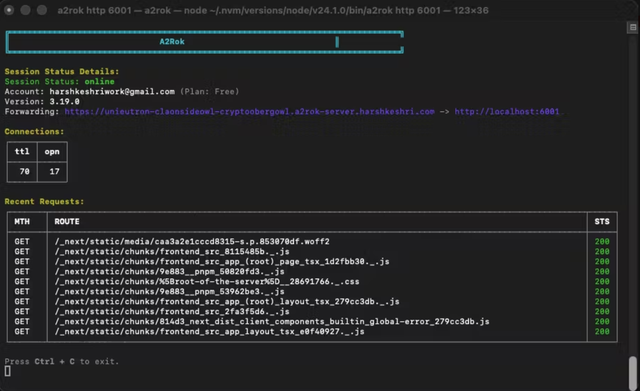Click the root-of-the-server css route
The height and width of the screenshot is (391, 640).
click(x=207, y=282)
